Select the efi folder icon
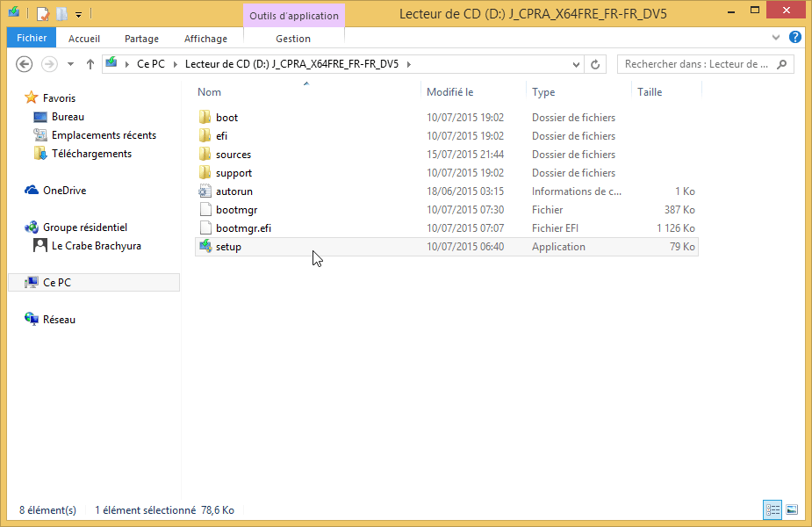 205,136
